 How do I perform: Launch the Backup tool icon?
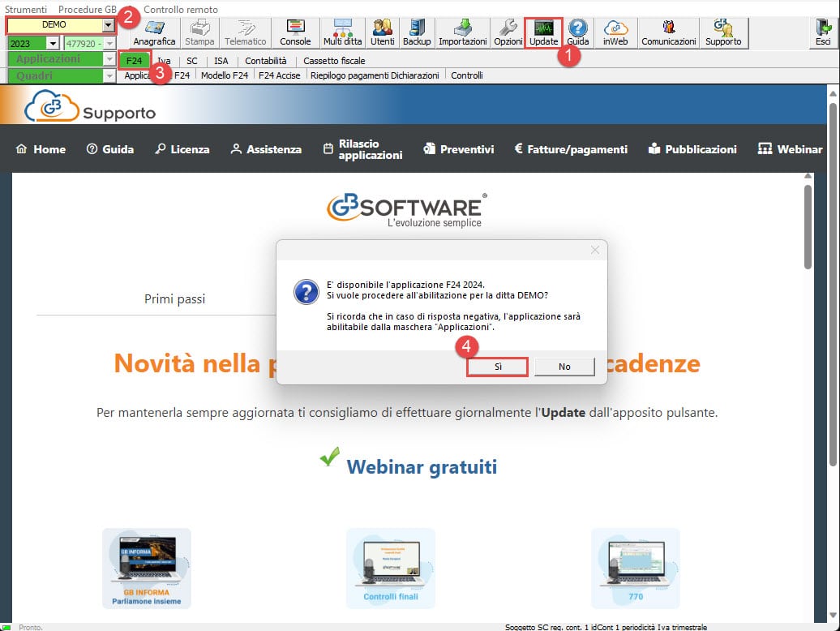coord(417,32)
